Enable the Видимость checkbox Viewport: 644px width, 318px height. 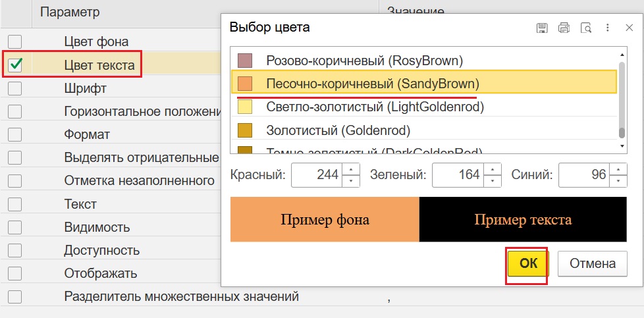click(14, 226)
